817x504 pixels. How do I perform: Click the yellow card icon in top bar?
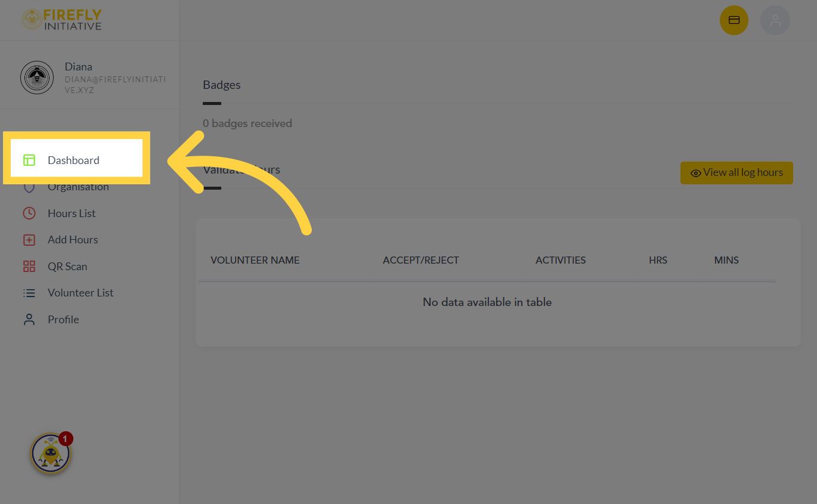click(x=734, y=20)
